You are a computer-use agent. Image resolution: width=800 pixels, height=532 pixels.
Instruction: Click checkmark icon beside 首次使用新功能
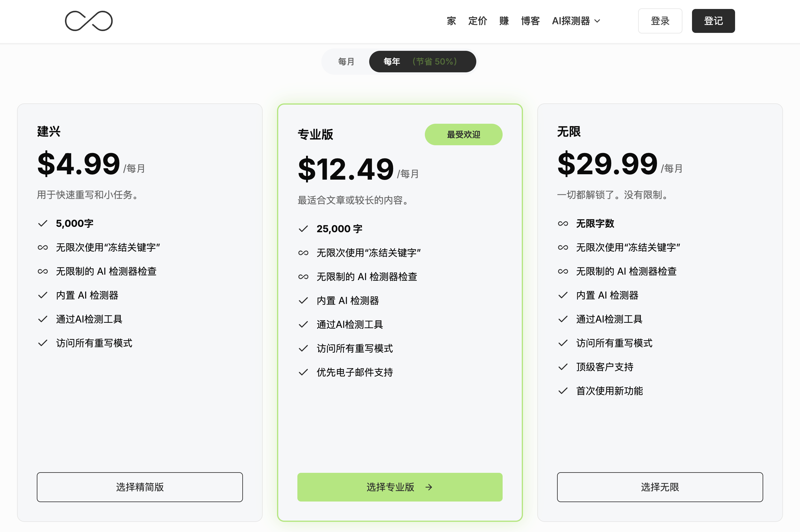[563, 391]
